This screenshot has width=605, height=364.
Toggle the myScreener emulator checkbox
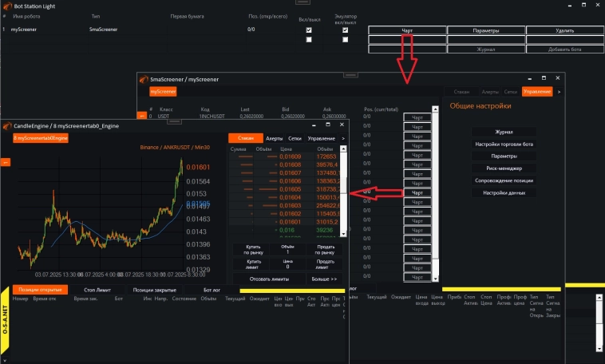tap(345, 30)
